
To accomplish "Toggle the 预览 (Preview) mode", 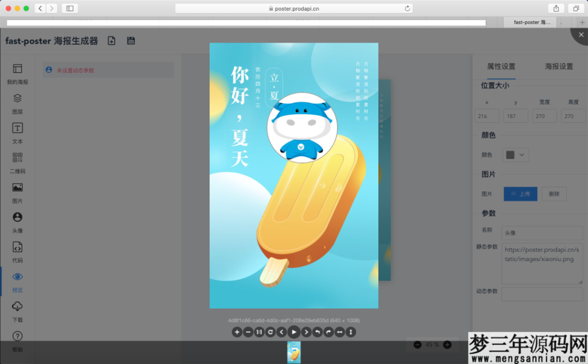I will coord(17,282).
